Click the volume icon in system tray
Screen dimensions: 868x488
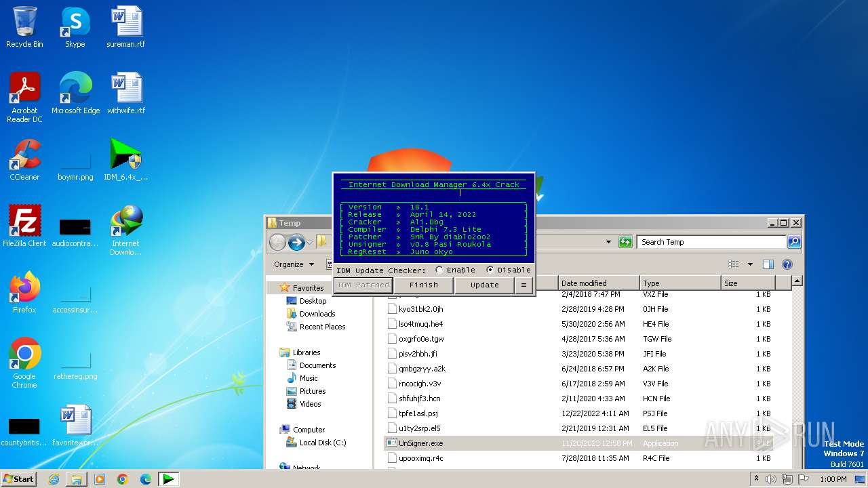[772, 479]
